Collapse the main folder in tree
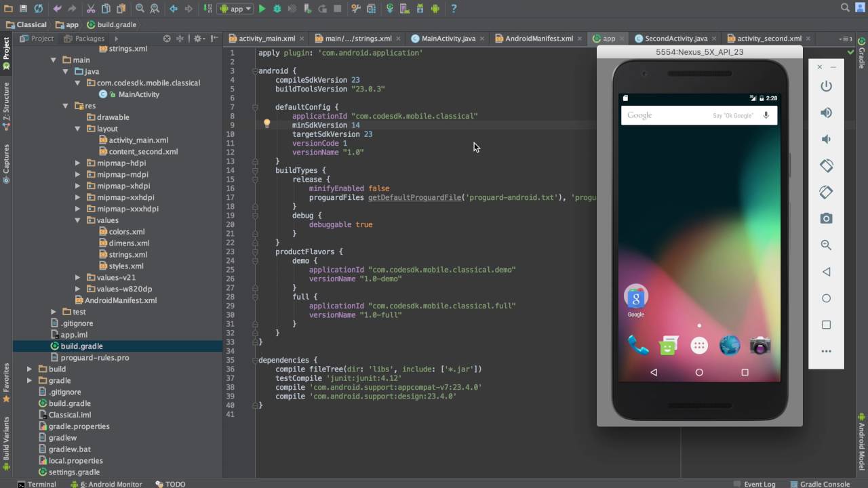 click(54, 60)
